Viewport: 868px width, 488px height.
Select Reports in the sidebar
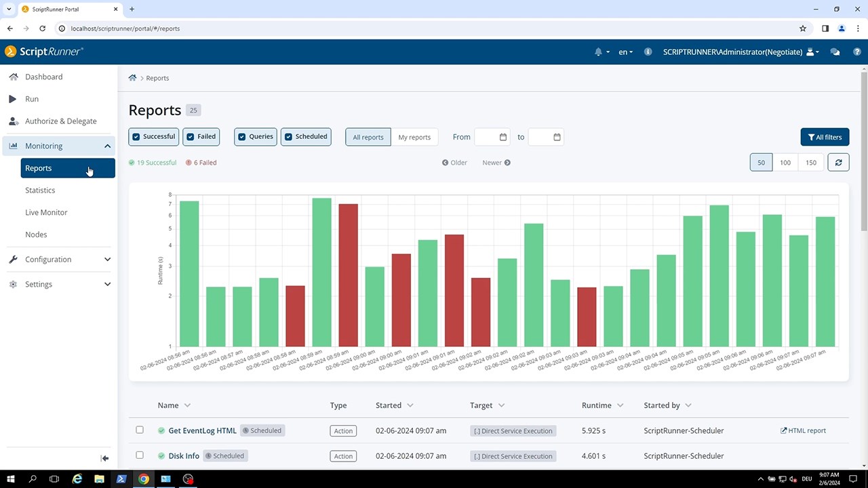pyautogui.click(x=68, y=168)
